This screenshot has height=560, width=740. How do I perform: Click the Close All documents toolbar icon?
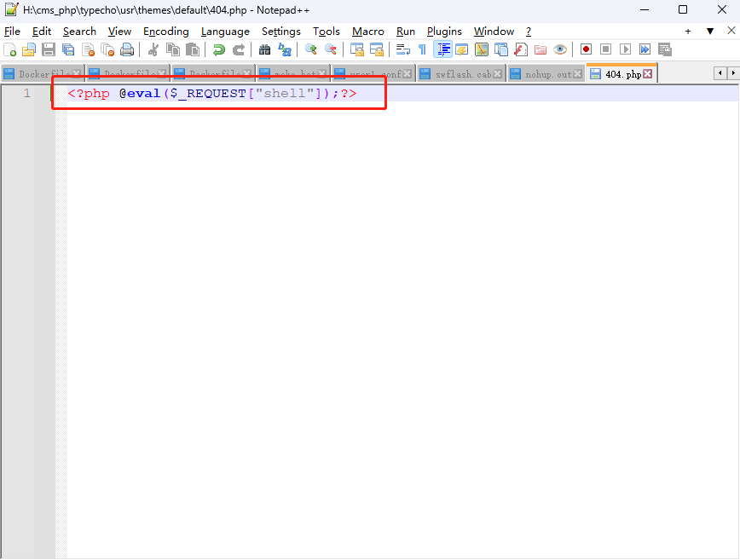coord(108,49)
